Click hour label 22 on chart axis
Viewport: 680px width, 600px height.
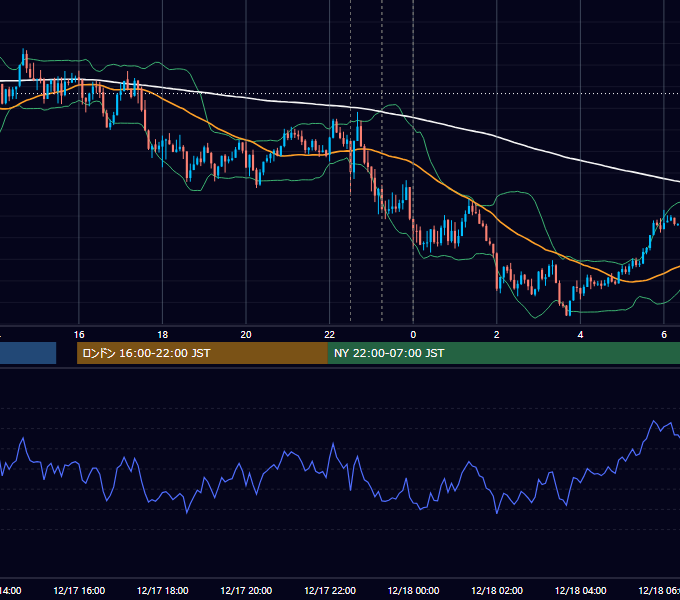[x=330, y=335]
